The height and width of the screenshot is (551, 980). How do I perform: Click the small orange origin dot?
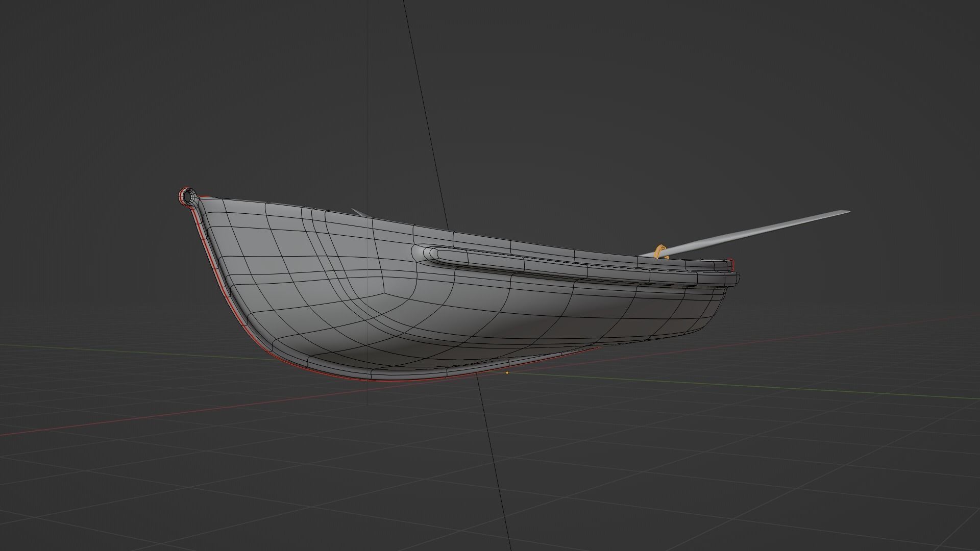coord(507,373)
